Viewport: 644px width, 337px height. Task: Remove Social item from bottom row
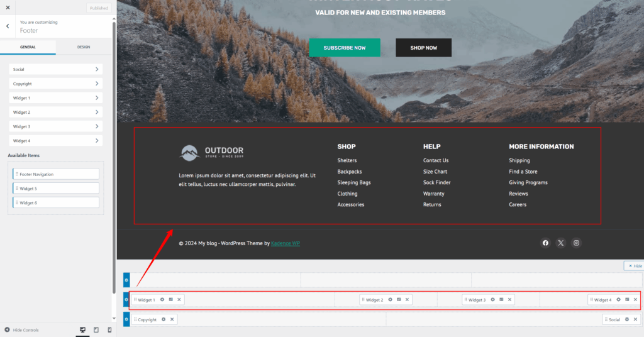click(x=635, y=319)
